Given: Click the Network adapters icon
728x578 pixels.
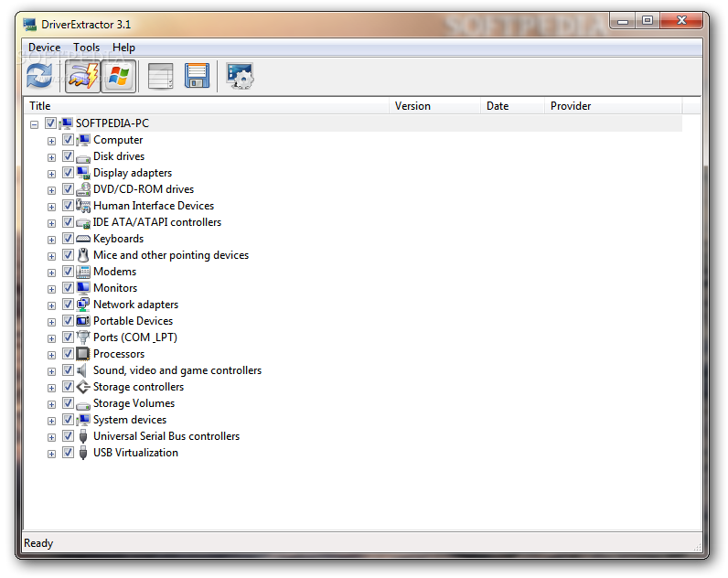Looking at the screenshot, I should [83, 305].
